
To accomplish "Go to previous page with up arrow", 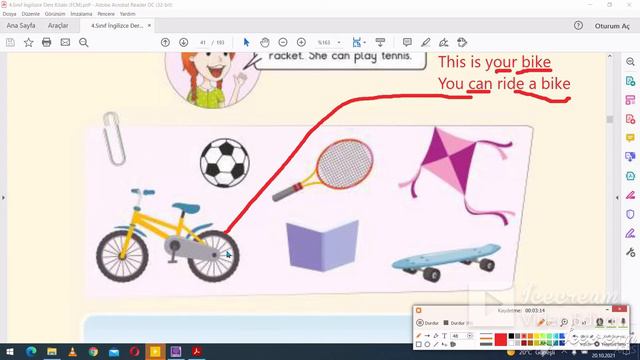I will click(165, 42).
